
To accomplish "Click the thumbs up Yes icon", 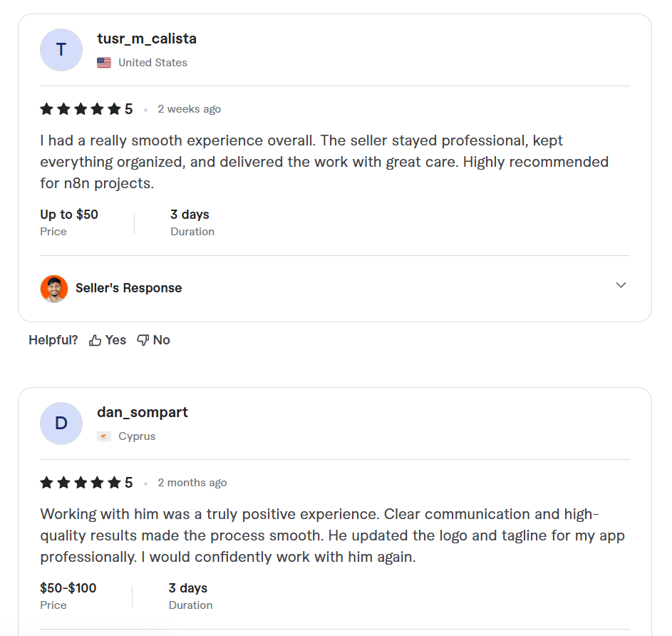I will pyautogui.click(x=96, y=340).
